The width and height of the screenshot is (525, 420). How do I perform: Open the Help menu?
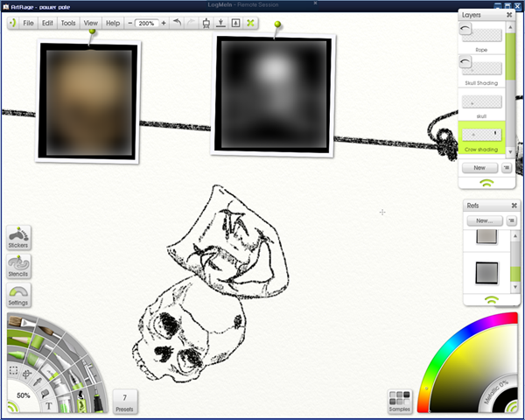(113, 23)
